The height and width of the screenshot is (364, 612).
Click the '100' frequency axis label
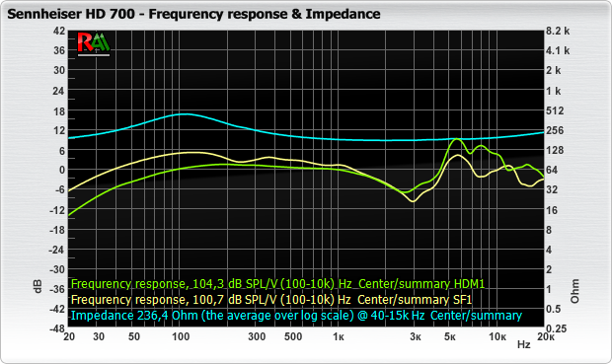click(x=181, y=336)
